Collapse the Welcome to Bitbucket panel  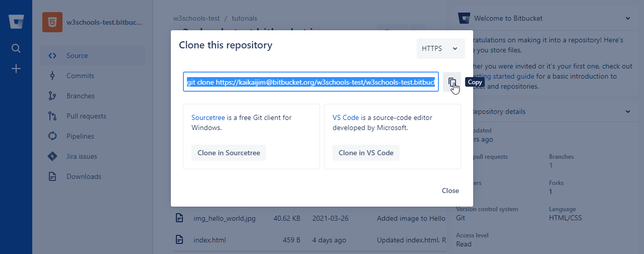(628, 18)
